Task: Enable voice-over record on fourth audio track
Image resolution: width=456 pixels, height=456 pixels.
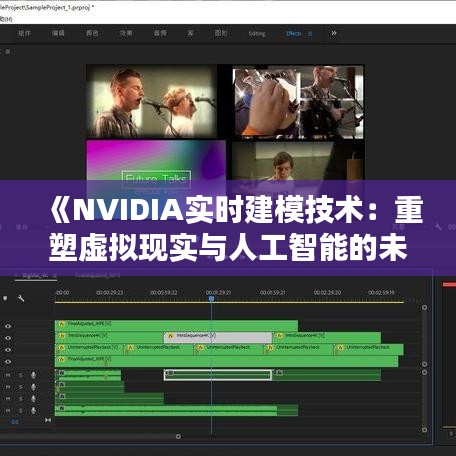Action: click(33, 411)
